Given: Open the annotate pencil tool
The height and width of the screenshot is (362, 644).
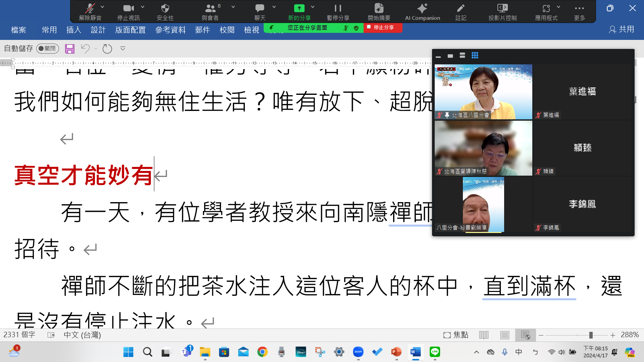Looking at the screenshot, I should (x=461, y=8).
